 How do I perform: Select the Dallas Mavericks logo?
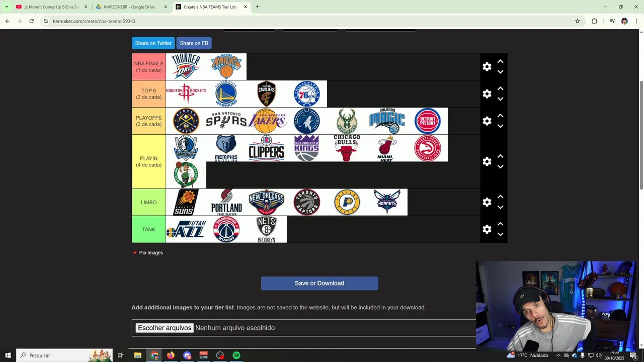(x=186, y=148)
